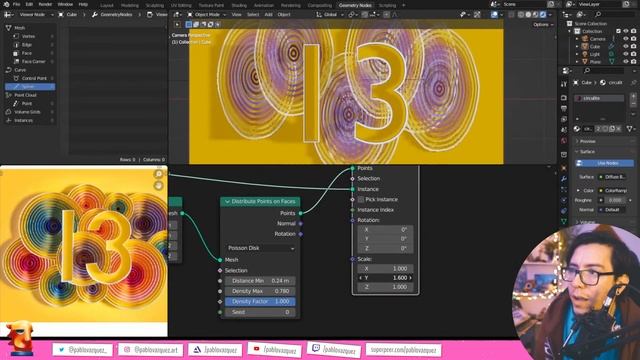The image size is (640, 360).
Task: Select the highlighted Spline domain row
Action: [30, 87]
